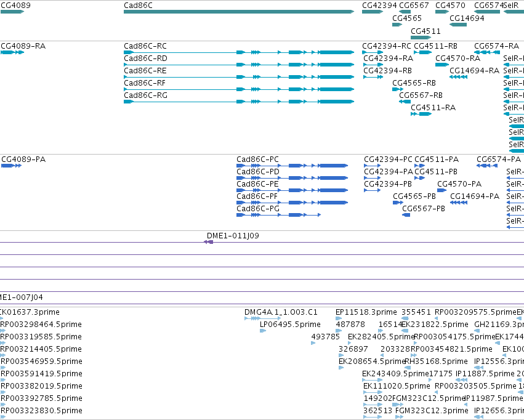Select the Cad86C-RF transcript label
Viewport: 524px width, 420px height.
pyautogui.click(x=145, y=83)
